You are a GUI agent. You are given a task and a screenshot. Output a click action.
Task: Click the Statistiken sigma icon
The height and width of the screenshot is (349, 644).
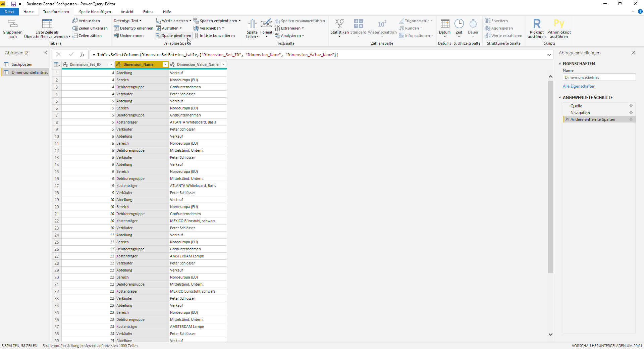coord(339,23)
